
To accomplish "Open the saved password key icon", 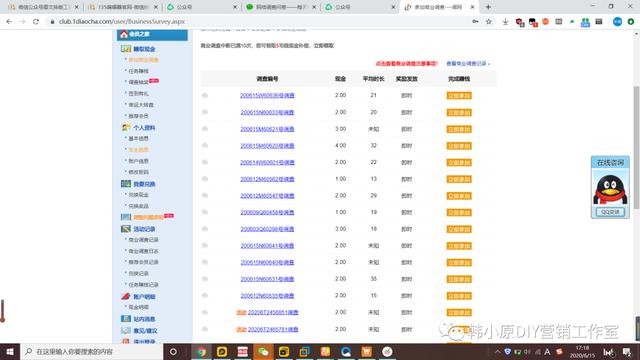I will tap(475, 22).
